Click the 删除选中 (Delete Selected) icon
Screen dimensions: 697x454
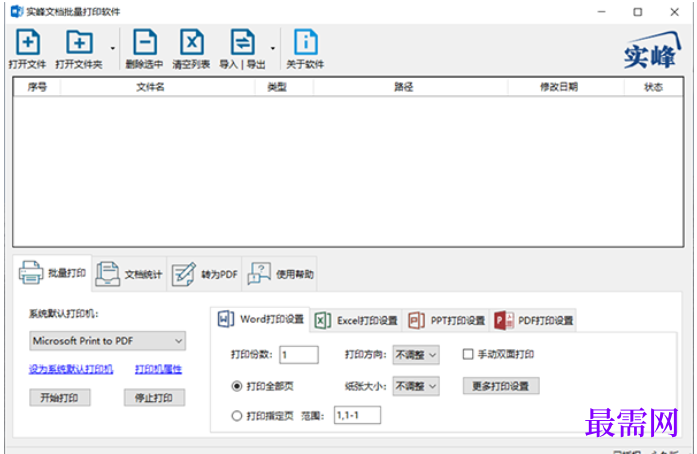[144, 43]
